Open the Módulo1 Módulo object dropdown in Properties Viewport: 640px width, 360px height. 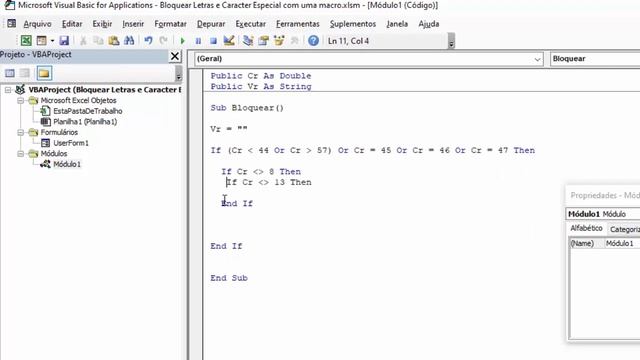pyautogui.click(x=603, y=214)
